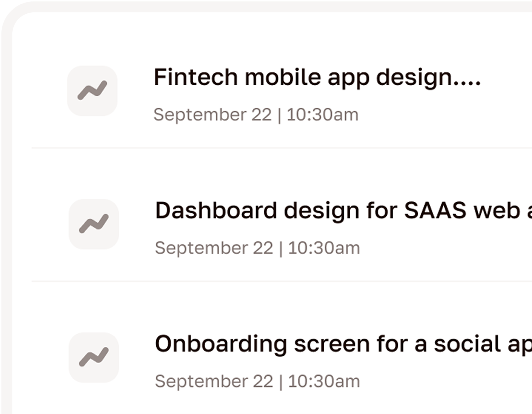
Task: Click the word SAAS in the Dashboard title
Action: [x=435, y=211]
